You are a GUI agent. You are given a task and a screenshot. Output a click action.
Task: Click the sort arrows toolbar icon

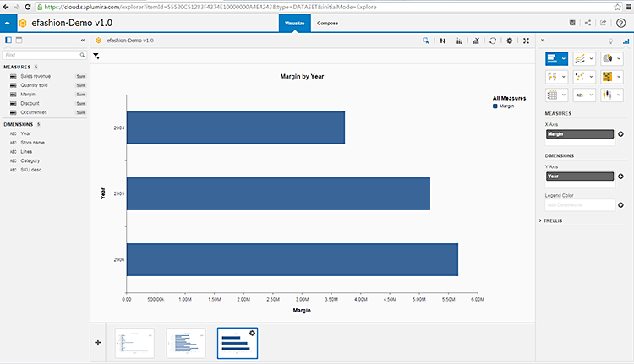click(442, 41)
